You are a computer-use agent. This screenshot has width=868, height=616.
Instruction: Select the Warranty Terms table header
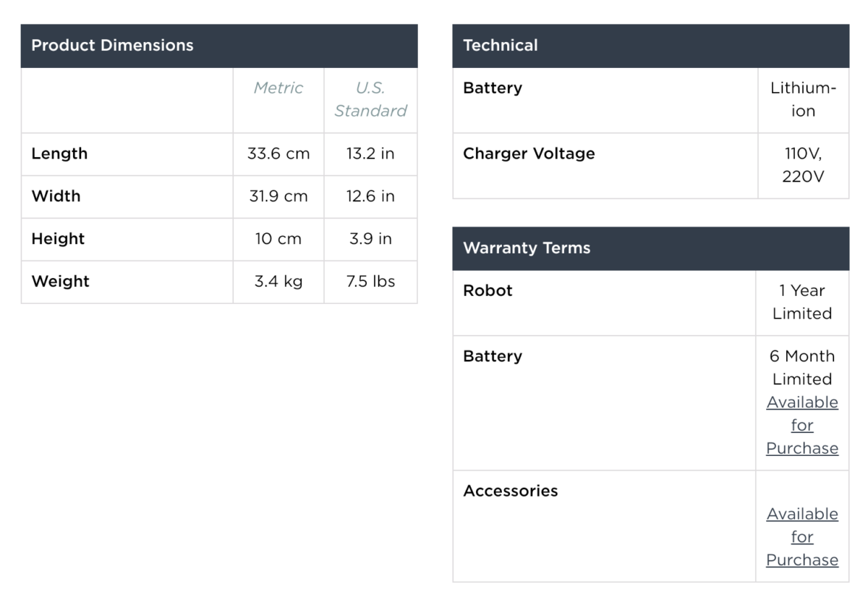[x=651, y=248]
